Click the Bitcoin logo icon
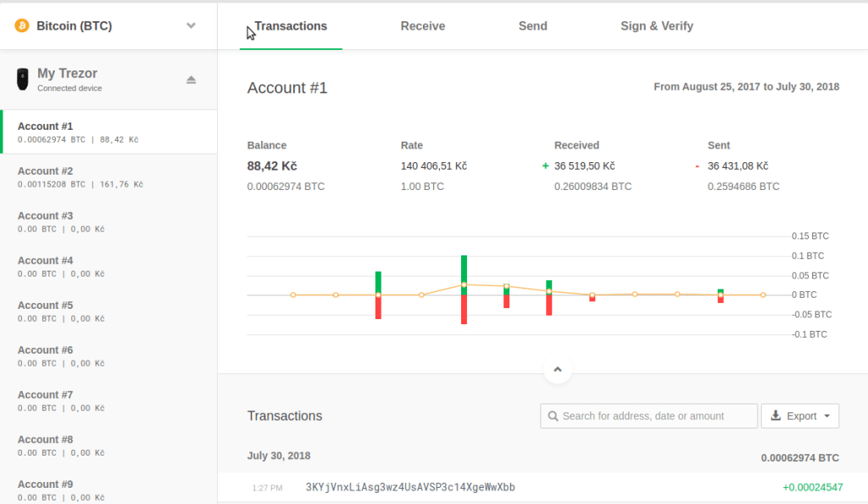Viewport: 868px width, 504px height. point(22,26)
